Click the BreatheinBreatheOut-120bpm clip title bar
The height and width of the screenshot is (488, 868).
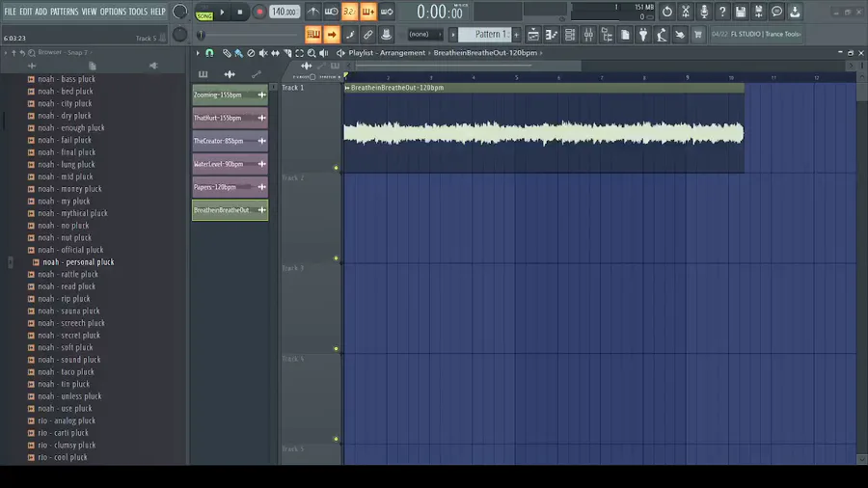pyautogui.click(x=544, y=88)
